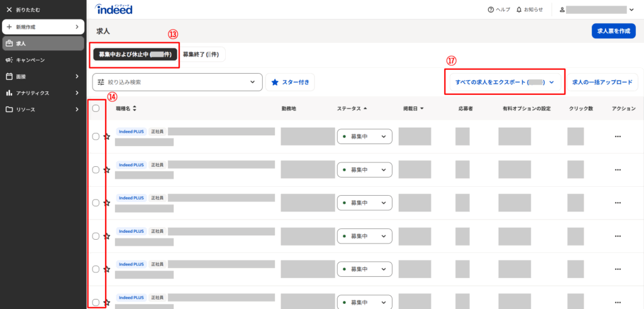
Task: Click the 求人票を作成 button
Action: [x=613, y=31]
